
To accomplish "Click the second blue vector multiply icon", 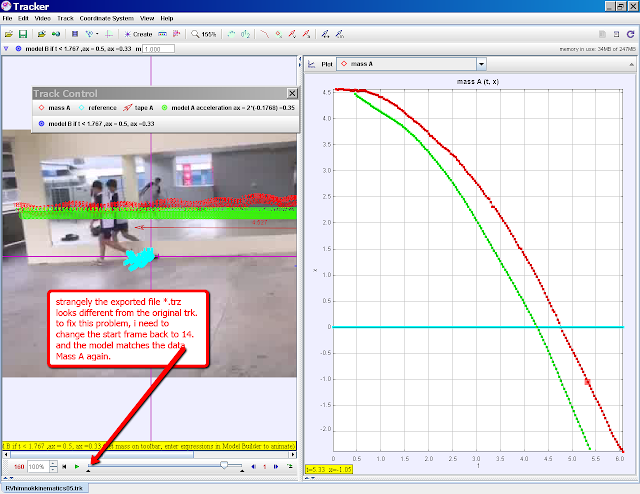I will 339,34.
